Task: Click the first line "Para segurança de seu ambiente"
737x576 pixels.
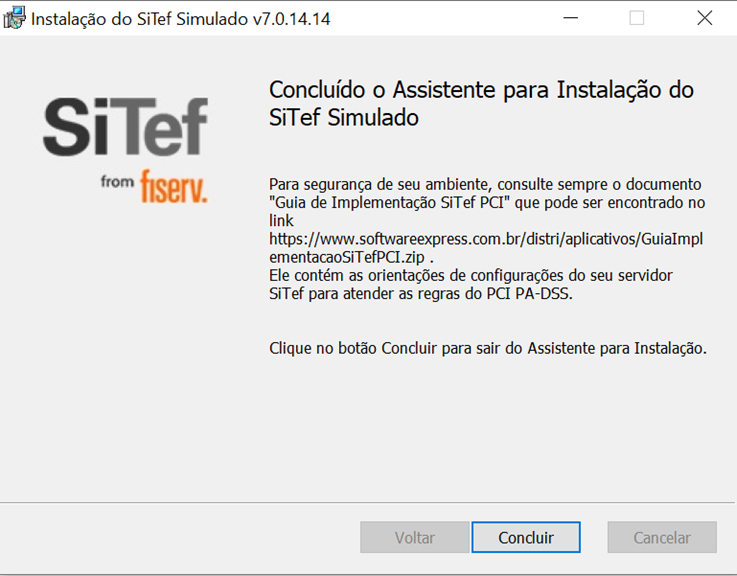Action: pos(485,184)
